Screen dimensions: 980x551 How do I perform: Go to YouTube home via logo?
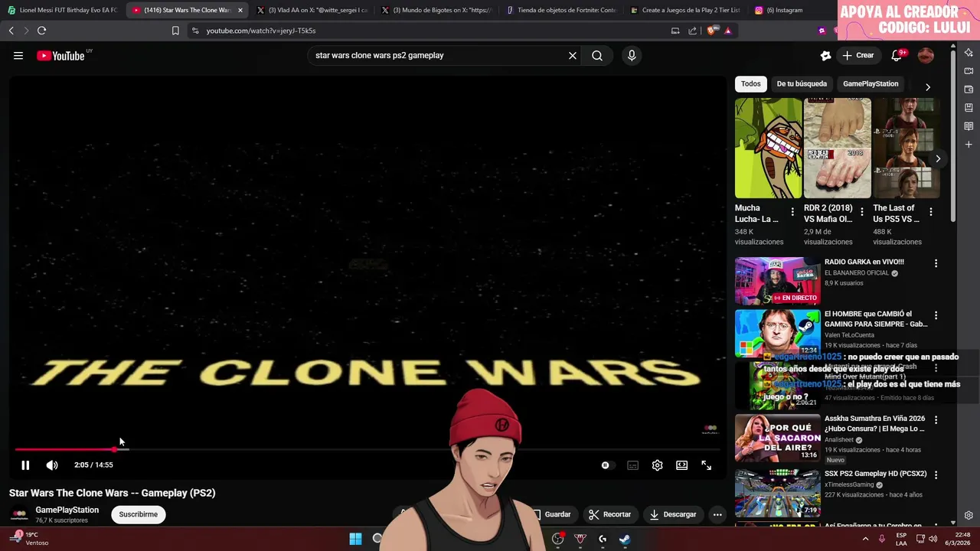pyautogui.click(x=60, y=55)
